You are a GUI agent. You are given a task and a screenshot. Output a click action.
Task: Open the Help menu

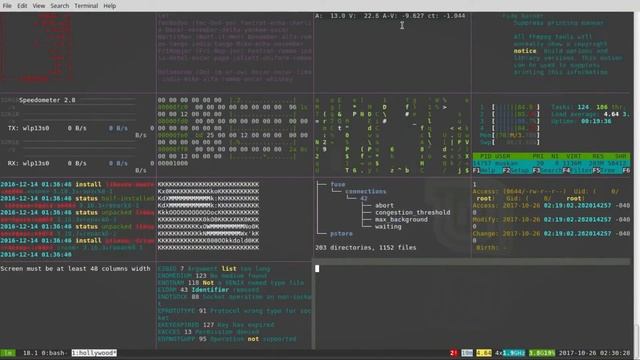109,6
